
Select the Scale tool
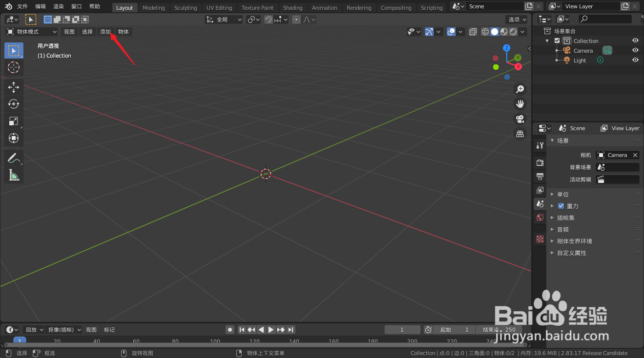14,121
